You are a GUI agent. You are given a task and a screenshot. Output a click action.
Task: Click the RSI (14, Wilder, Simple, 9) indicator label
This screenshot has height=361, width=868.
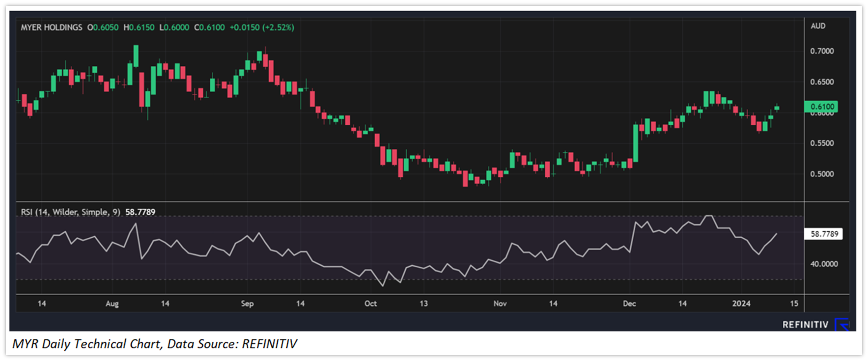[70, 212]
